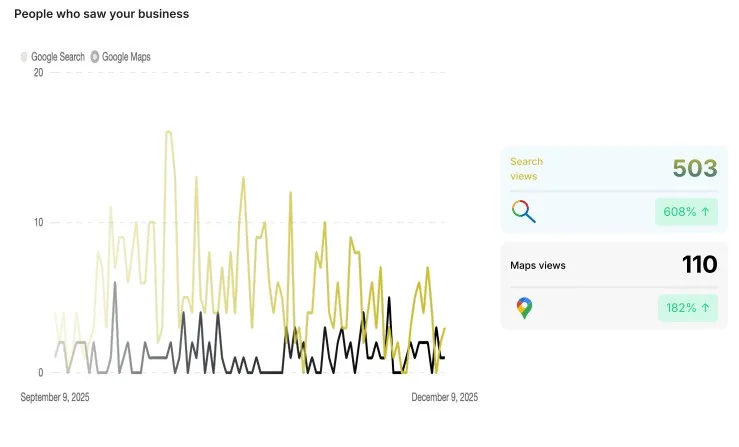Toggle the Google Search series legend label
739x447 pixels.
[x=58, y=57]
